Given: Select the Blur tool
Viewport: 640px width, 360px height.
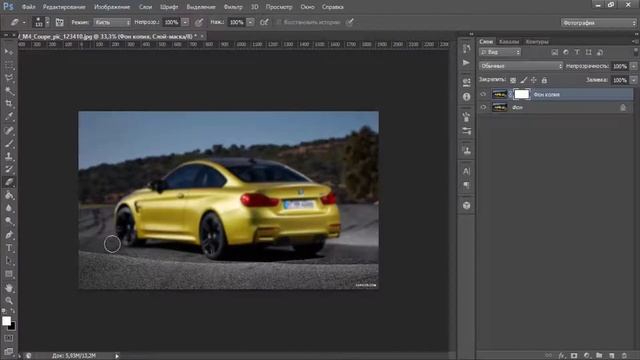Looking at the screenshot, I should pos(9,208).
